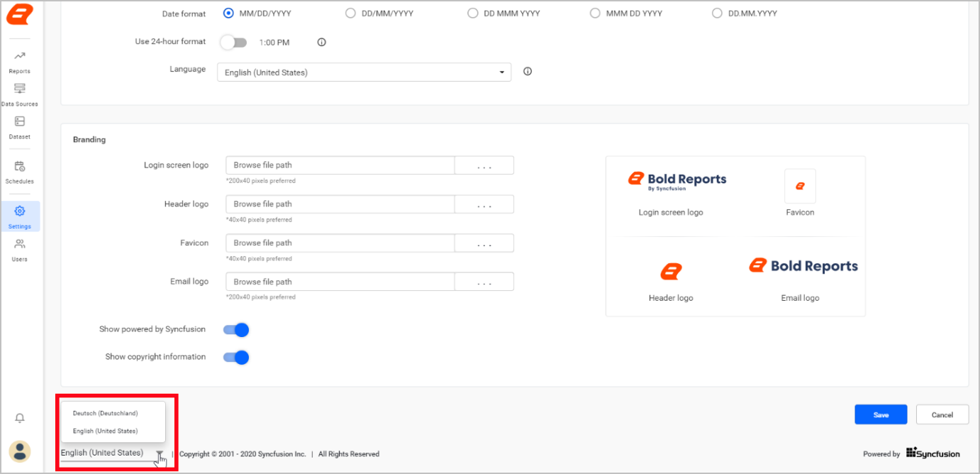Disable Show powered by Syncfusion
Screen dimensions: 980x474
(x=236, y=329)
